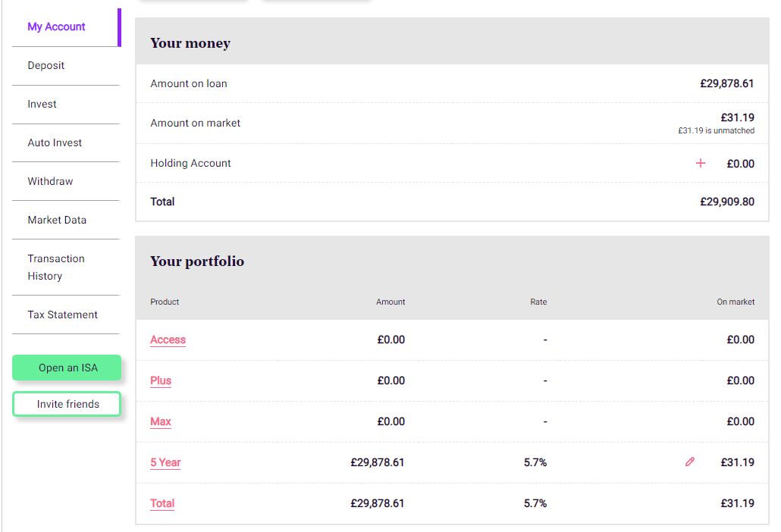Click the Open an ISA button
Viewport: 781px width, 532px height.
pos(67,368)
